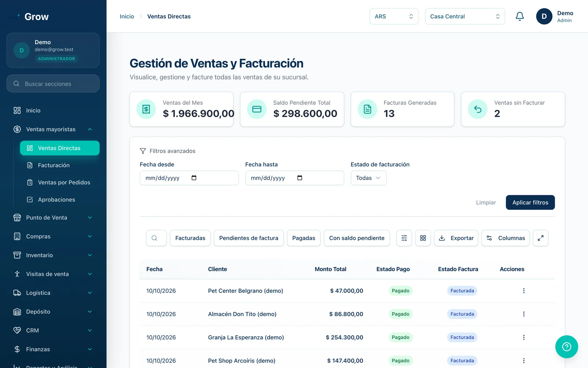Click the D avatar in the top bar
Image resolution: width=588 pixels, height=368 pixels.
pos(544,16)
